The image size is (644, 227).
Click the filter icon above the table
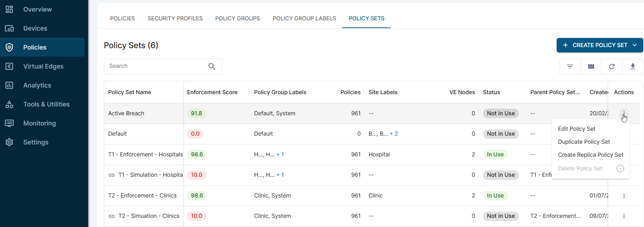click(x=570, y=66)
